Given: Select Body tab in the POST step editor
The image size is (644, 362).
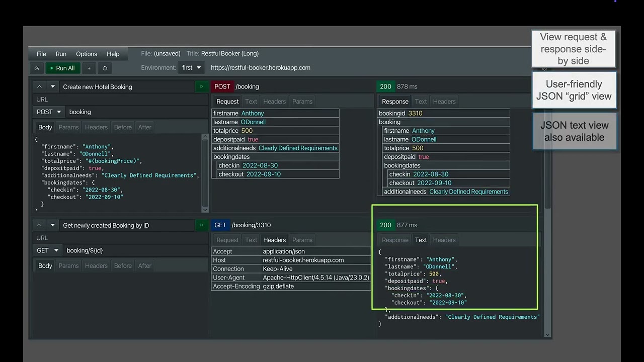Looking at the screenshot, I should click(x=45, y=127).
